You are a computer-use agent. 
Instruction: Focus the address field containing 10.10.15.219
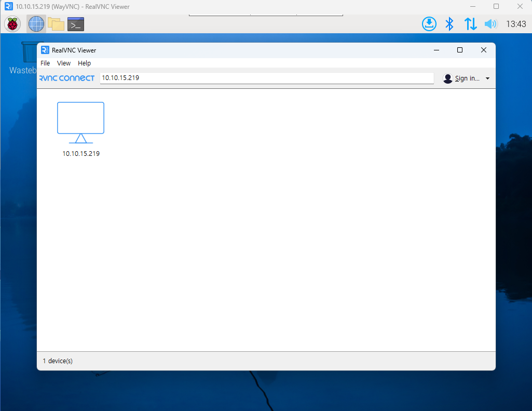coord(267,78)
